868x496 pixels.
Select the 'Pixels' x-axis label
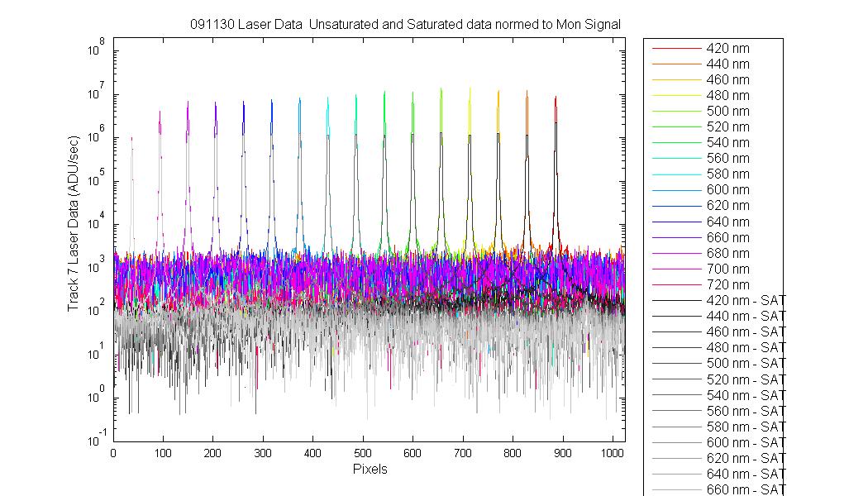coord(370,469)
